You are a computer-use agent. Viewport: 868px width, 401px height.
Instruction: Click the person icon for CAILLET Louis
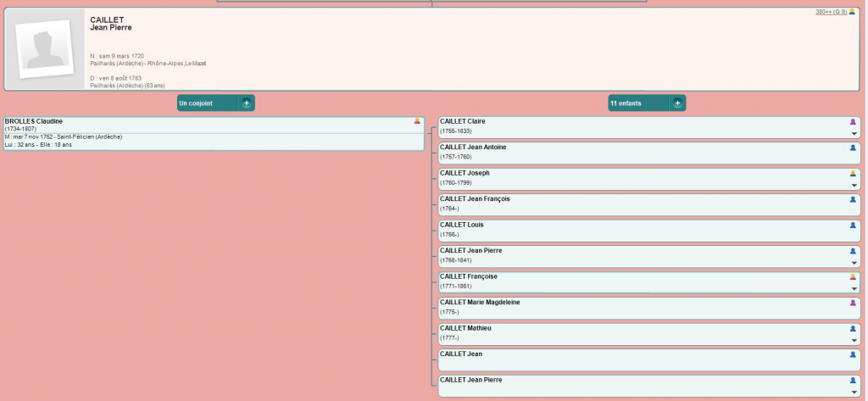[x=854, y=226]
